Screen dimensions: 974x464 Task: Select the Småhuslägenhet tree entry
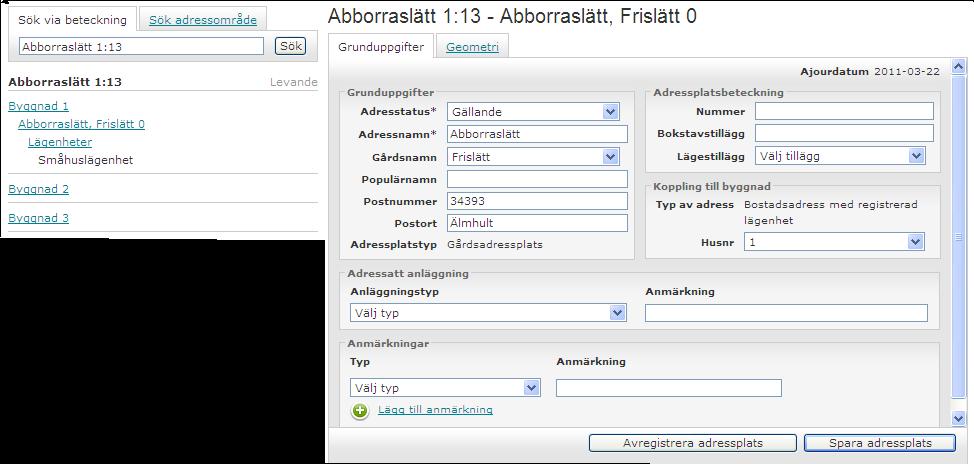pyautogui.click(x=86, y=160)
